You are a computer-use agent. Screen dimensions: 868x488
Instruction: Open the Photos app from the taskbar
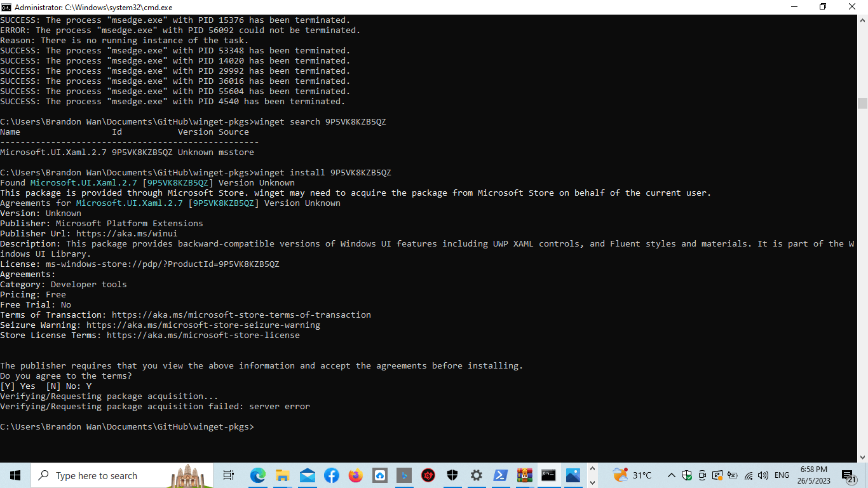(x=573, y=475)
